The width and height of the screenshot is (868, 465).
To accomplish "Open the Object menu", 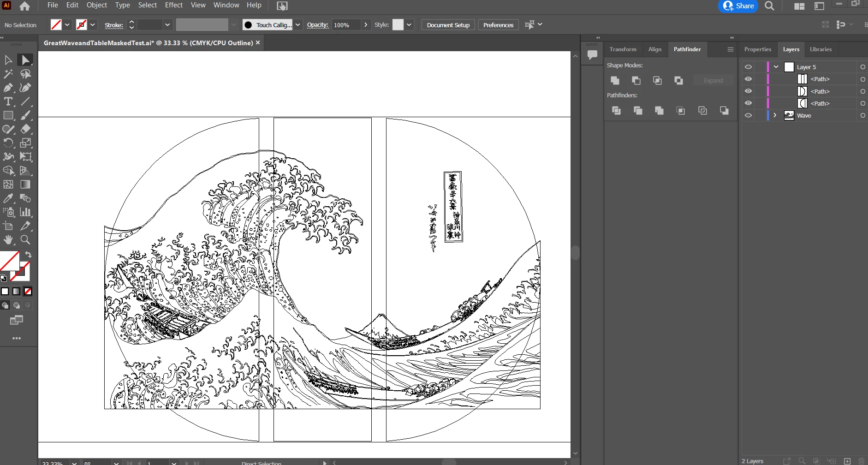I will 97,5.
